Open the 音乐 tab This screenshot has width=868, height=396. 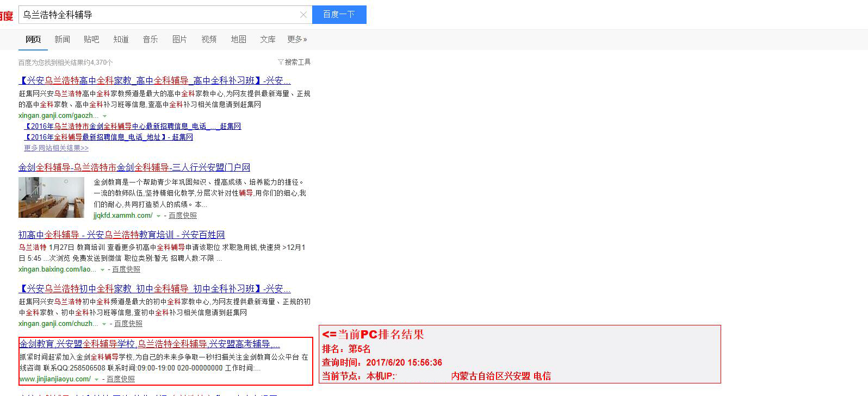pos(150,39)
